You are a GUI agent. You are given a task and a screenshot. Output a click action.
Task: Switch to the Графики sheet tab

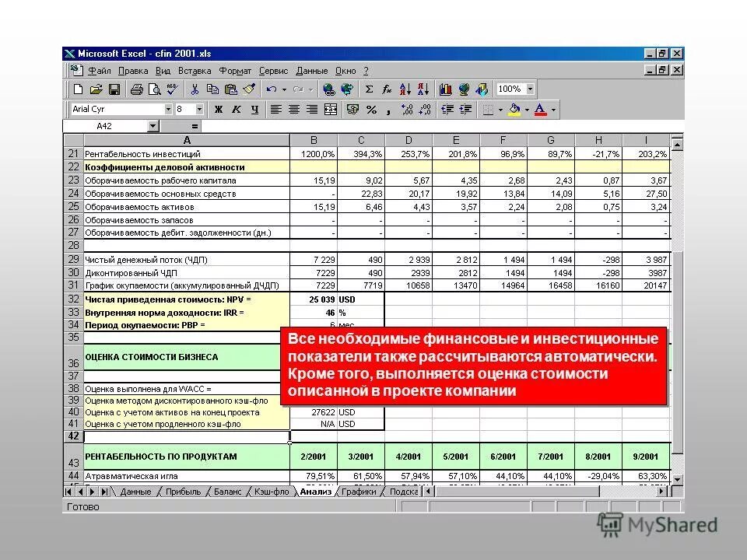[x=359, y=492]
